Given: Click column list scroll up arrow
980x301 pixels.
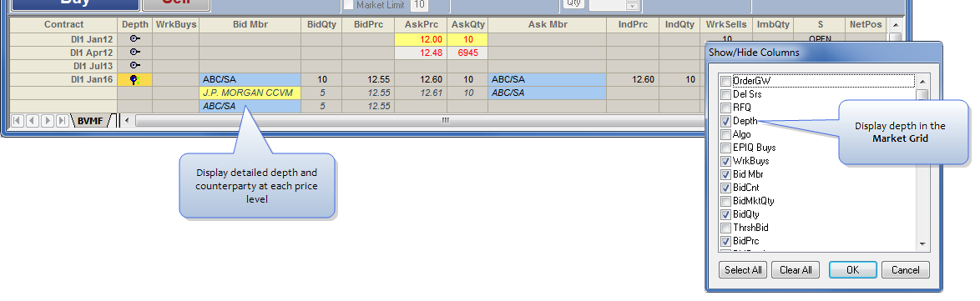Looking at the screenshot, I should pyautogui.click(x=922, y=82).
